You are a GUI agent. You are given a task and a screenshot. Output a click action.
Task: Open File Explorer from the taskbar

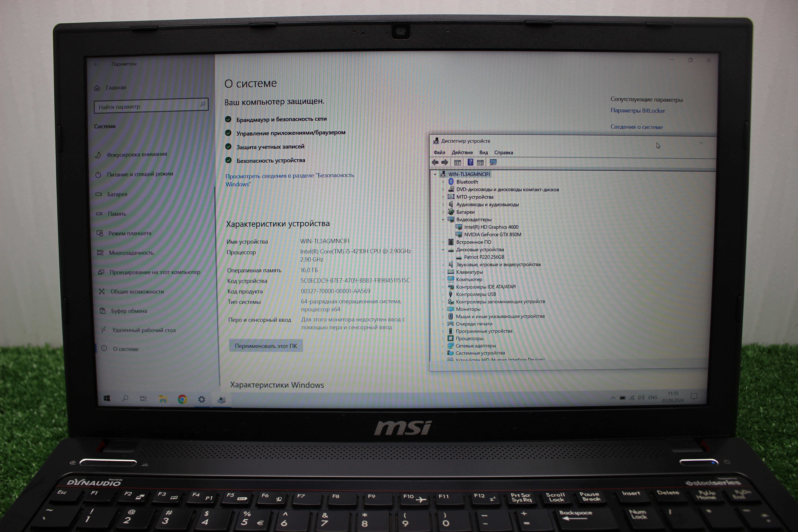[x=163, y=399]
